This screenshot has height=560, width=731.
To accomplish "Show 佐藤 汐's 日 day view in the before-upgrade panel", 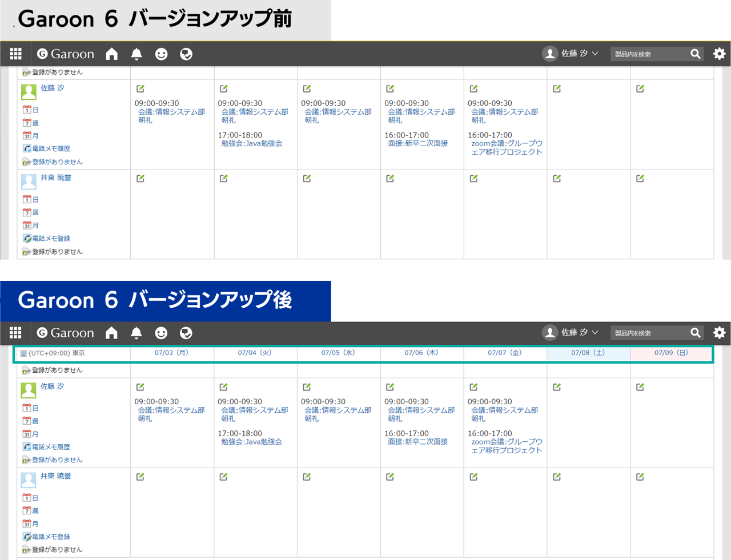I will coord(31,110).
